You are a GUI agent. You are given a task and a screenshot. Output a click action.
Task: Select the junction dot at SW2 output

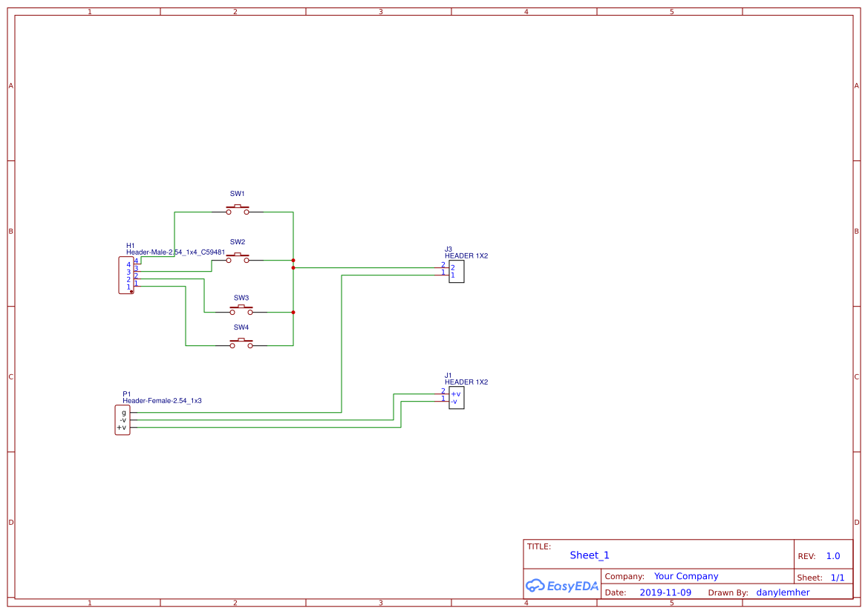coord(293,261)
